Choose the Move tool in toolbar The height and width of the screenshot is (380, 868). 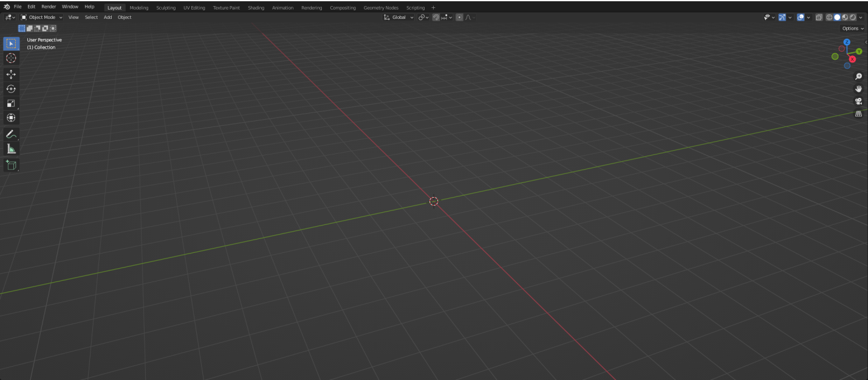tap(11, 74)
